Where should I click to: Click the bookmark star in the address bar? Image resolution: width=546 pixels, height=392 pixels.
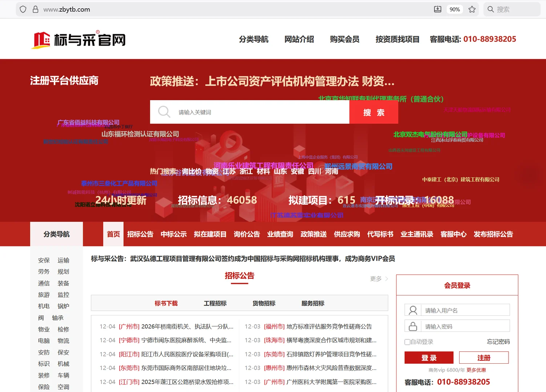472,9
